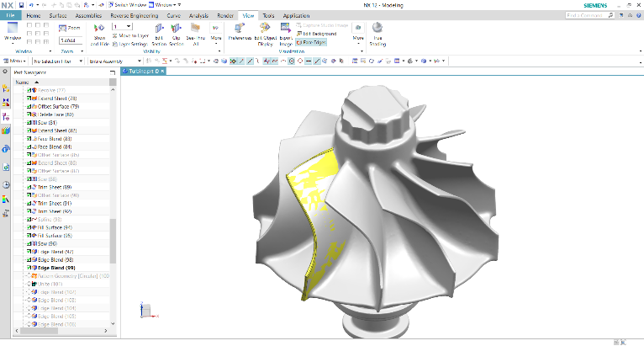Click the zoom scale value field
Image resolution: width=644 pixels, height=346 pixels.
[x=70, y=40]
